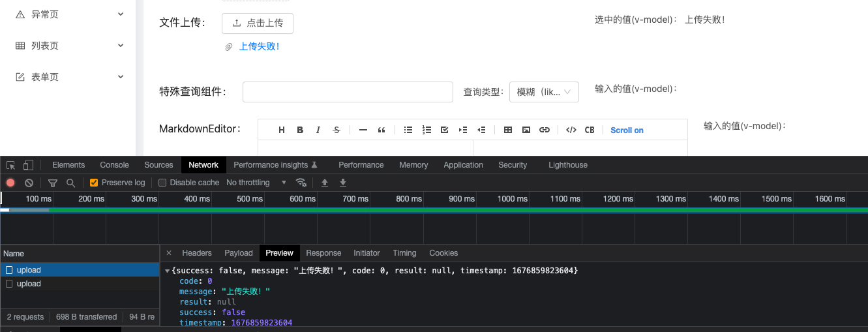Screen dimensions: 868x332
Task: Open the Sources tab
Action: 158,165
